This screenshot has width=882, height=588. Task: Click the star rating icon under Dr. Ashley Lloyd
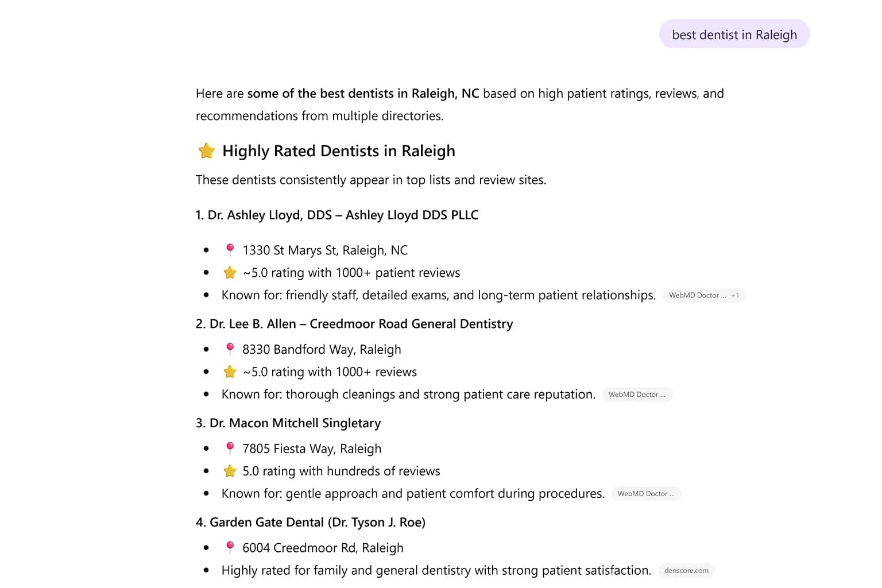pyautogui.click(x=230, y=272)
